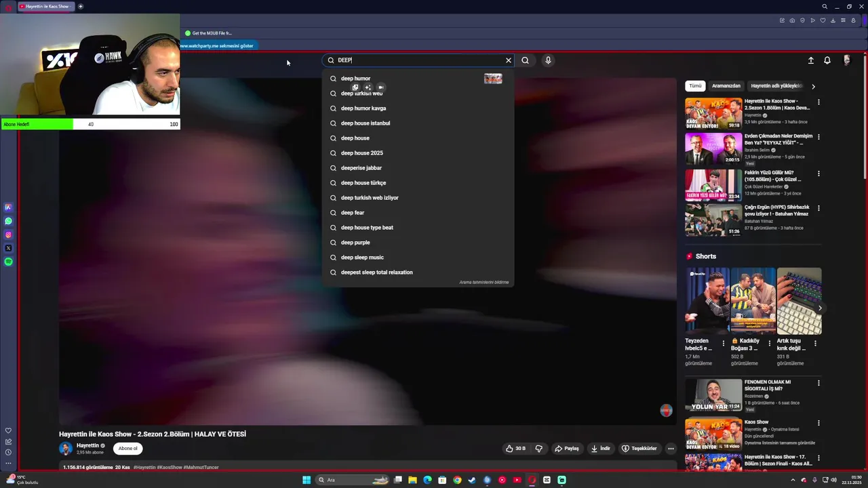
Task: Open options for "Evden Çıkmadan Neler Demişim" video
Action: [x=818, y=137]
